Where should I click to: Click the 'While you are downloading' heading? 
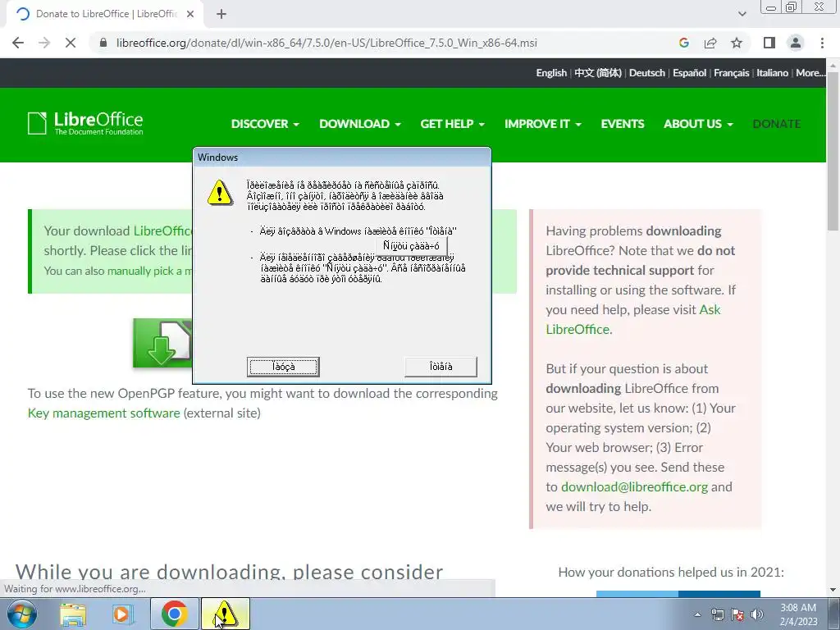230,572
